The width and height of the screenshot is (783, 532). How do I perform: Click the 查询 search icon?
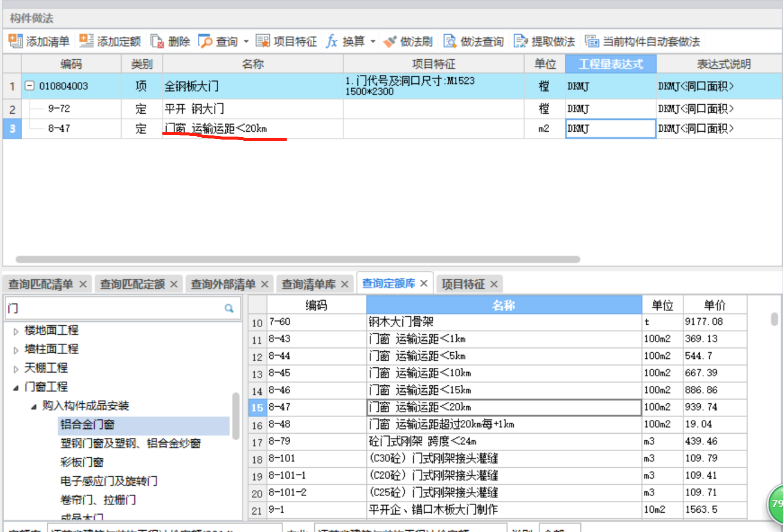(206, 41)
